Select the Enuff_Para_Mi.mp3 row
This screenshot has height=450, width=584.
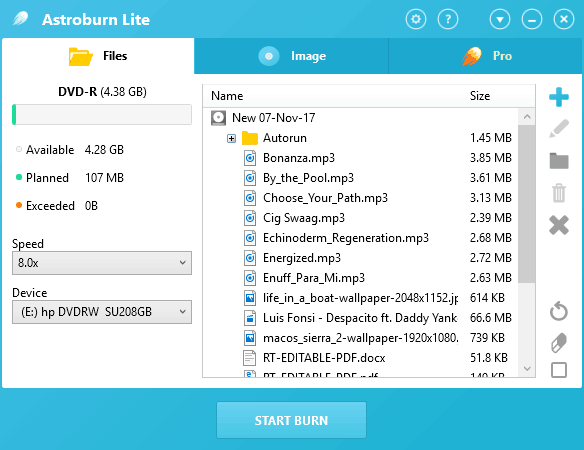pyautogui.click(x=361, y=278)
